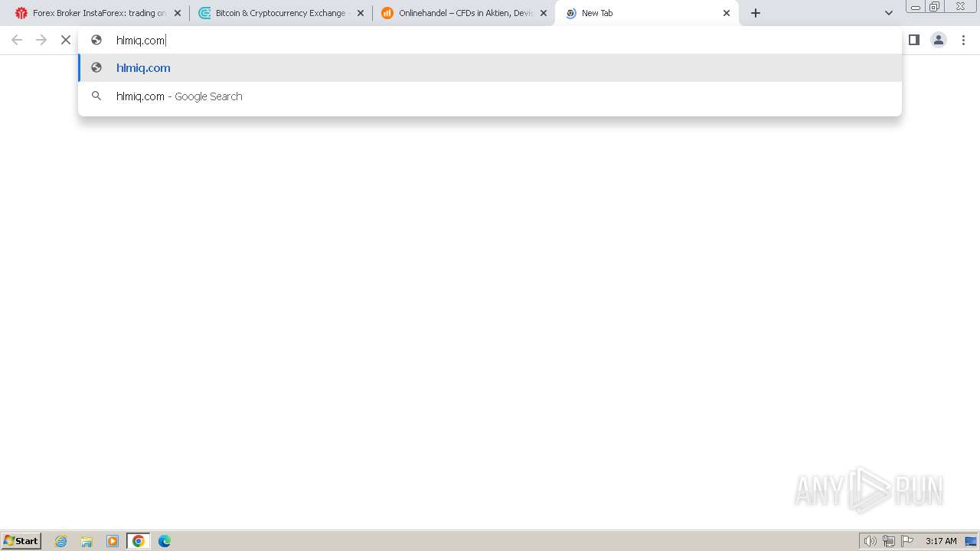Image resolution: width=980 pixels, height=551 pixels.
Task: Open the volume control in system tray
Action: (x=870, y=541)
